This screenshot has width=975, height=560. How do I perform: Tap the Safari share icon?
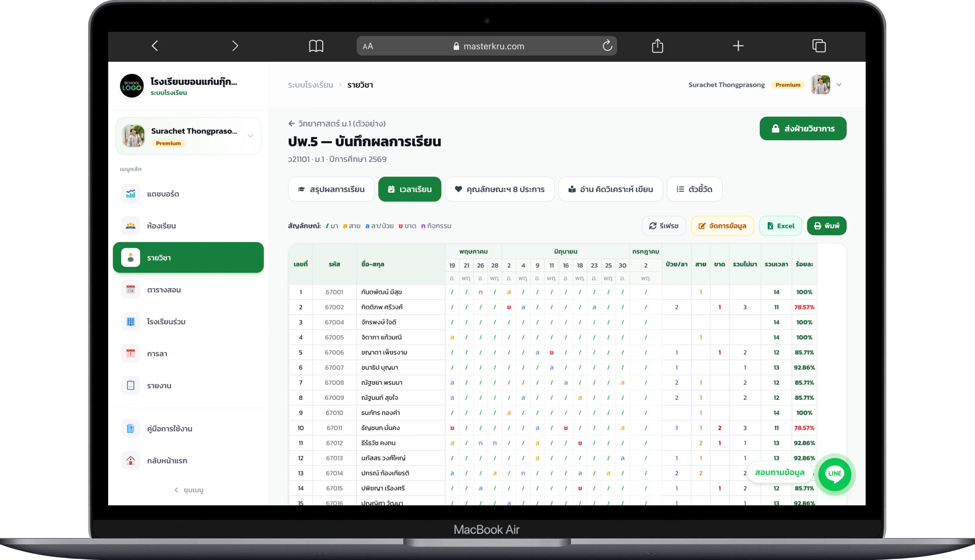[x=657, y=46]
